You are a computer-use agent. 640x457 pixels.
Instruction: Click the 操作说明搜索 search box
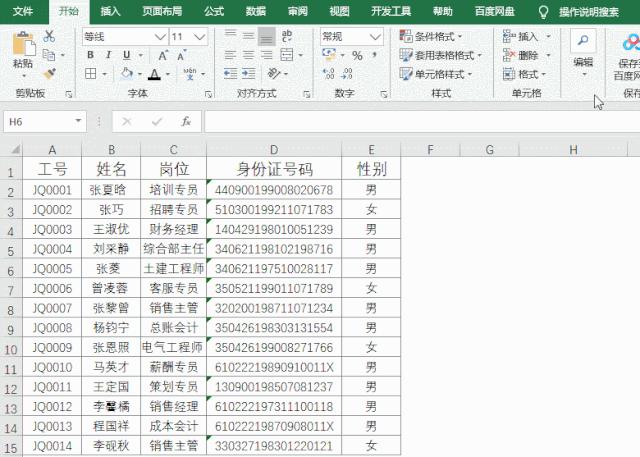point(589,12)
